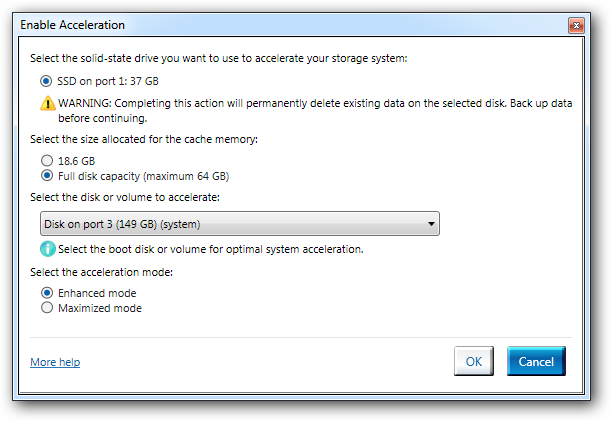The width and height of the screenshot is (611, 421).
Task: Click the black arrow on disk selector
Action: click(x=431, y=224)
